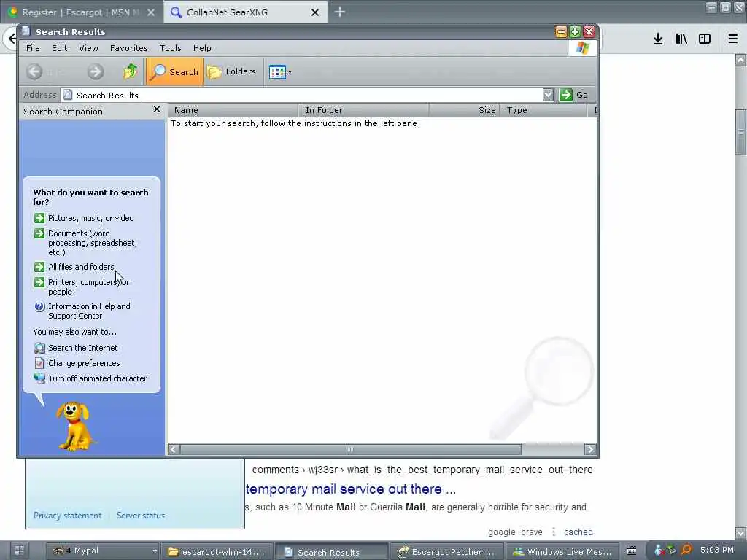This screenshot has width=747, height=560.
Task: Click the horizontal scrollbar thumb in results pane
Action: [350, 449]
